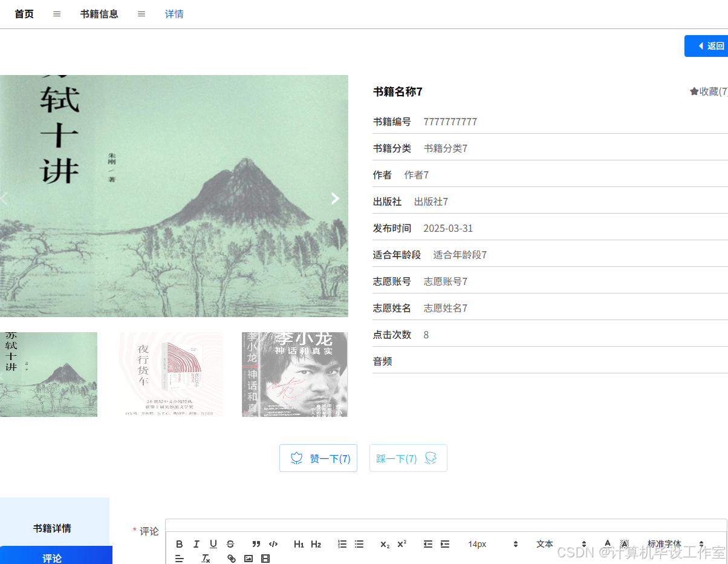
Task: Click the 返回 back button
Action: tap(706, 46)
